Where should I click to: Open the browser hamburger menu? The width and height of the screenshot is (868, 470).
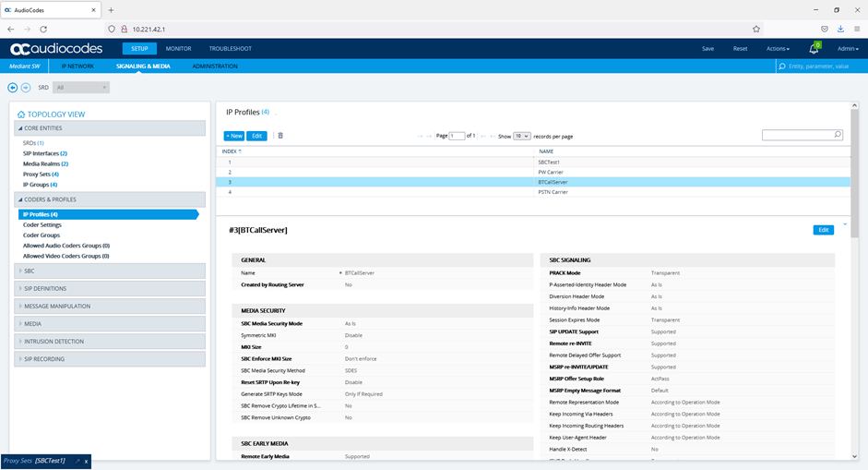[857, 29]
